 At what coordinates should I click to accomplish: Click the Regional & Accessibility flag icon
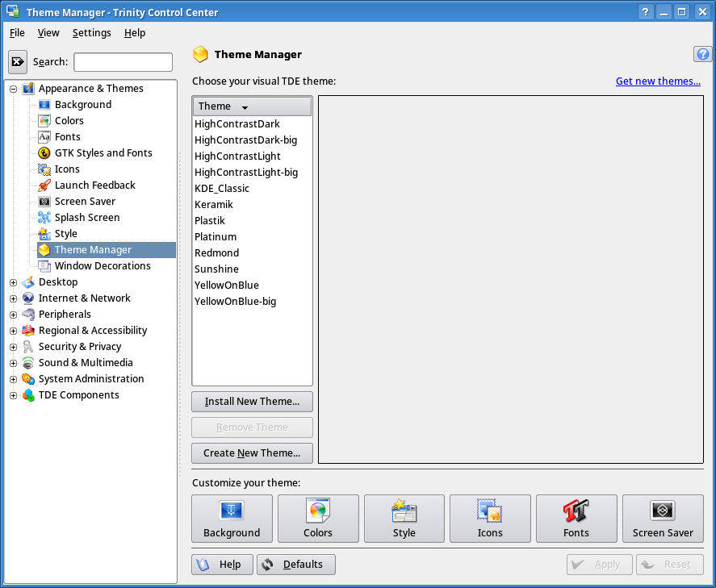tap(28, 330)
